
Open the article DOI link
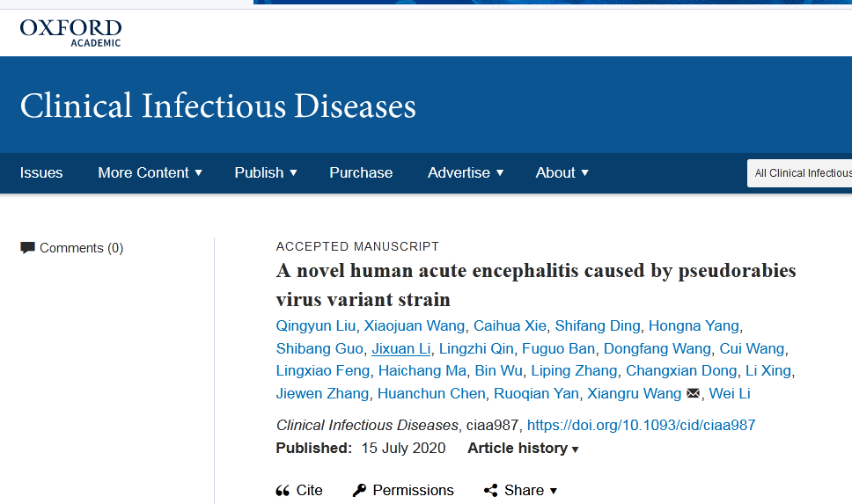click(x=641, y=425)
